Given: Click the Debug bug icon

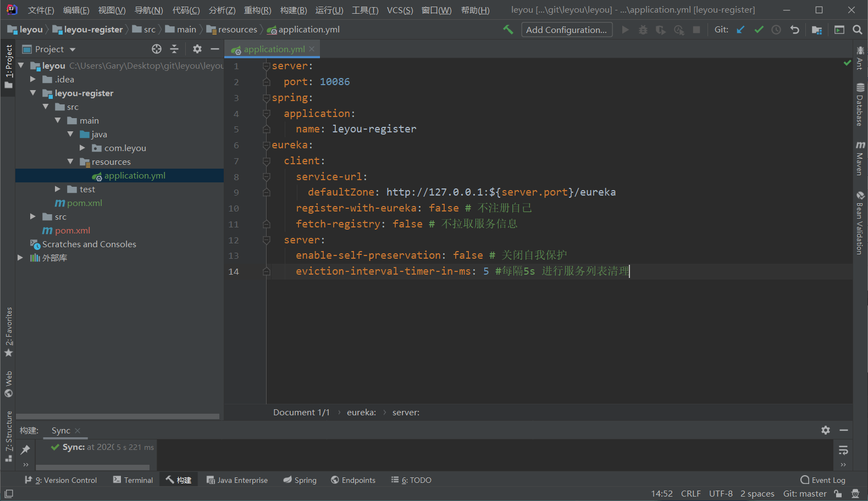Looking at the screenshot, I should tap(643, 30).
